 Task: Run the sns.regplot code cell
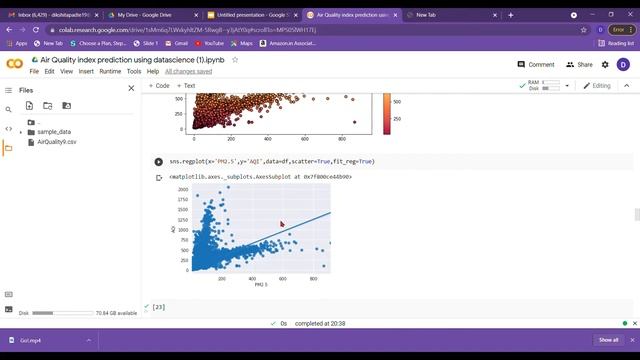pos(159,162)
